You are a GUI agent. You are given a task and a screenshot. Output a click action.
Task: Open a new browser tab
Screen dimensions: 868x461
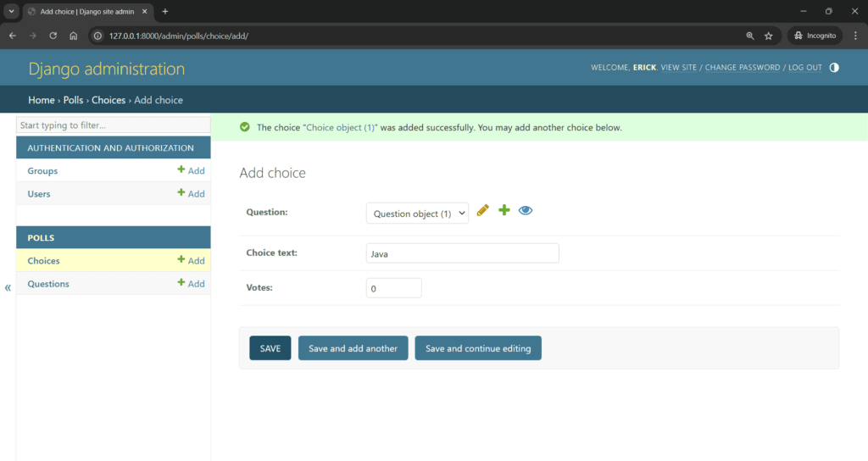coord(165,11)
